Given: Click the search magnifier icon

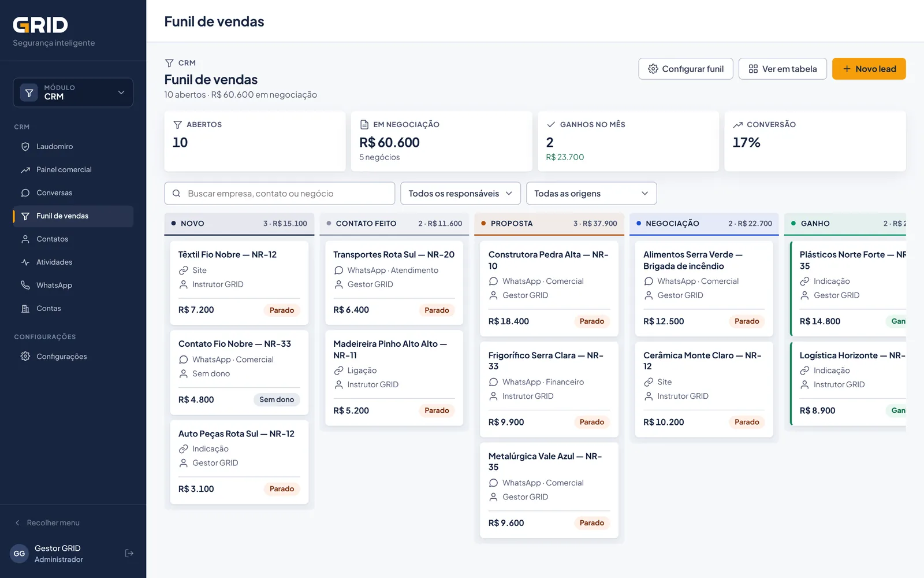Looking at the screenshot, I should point(177,194).
